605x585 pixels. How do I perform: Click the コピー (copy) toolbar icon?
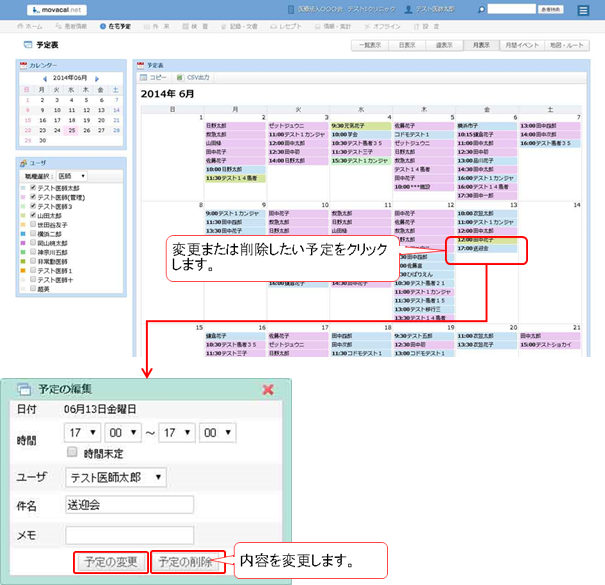[x=153, y=76]
